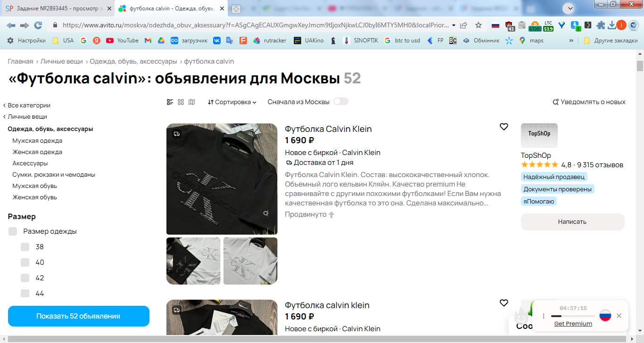This screenshot has width=644, height=343.
Task: Open orange profile avatar in browser
Action: coord(621,25)
